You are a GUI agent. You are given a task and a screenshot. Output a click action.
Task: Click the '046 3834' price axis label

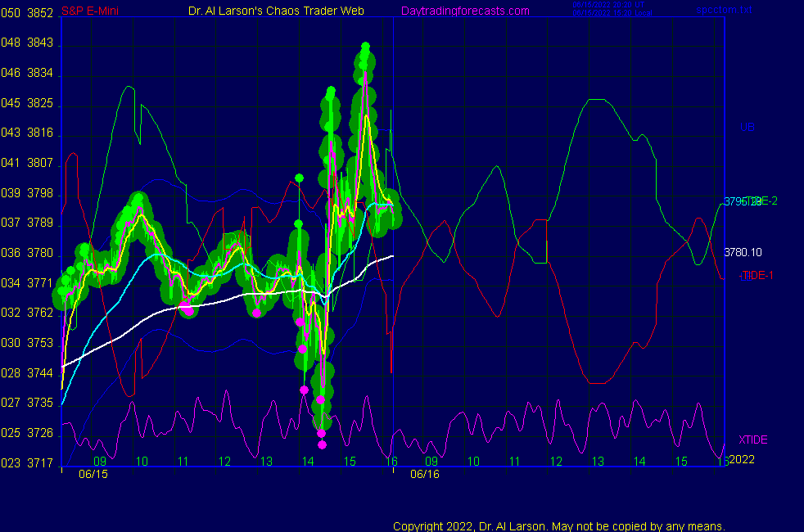(27, 73)
